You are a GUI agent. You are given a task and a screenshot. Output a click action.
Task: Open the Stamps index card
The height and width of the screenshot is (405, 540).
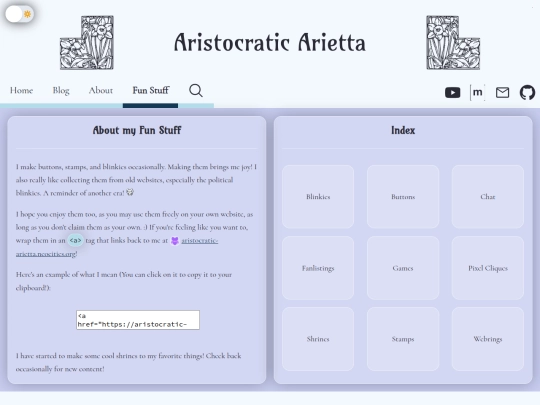pos(403,339)
